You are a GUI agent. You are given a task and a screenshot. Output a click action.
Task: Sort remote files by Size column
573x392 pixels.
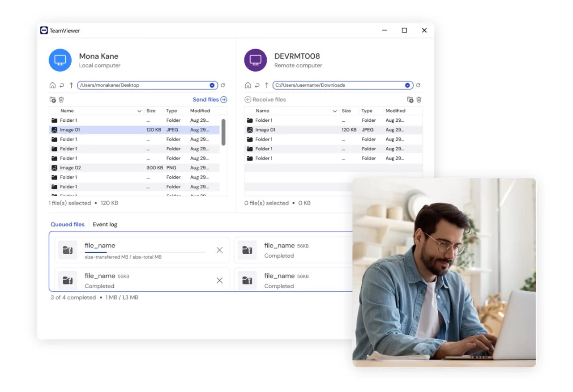coord(346,111)
